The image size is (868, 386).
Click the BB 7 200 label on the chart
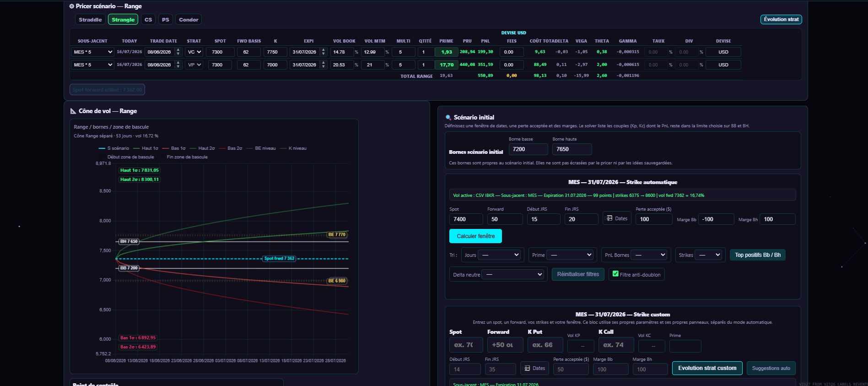pyautogui.click(x=129, y=268)
